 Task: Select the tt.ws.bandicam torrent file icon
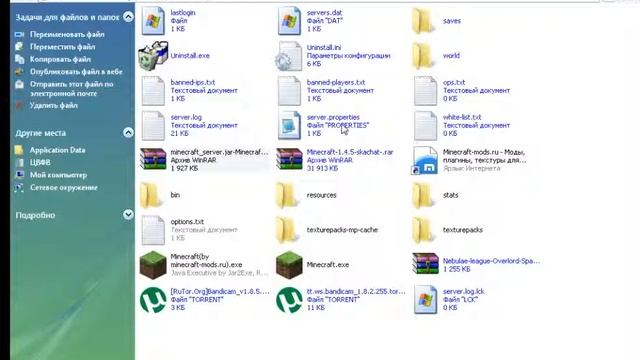click(289, 300)
